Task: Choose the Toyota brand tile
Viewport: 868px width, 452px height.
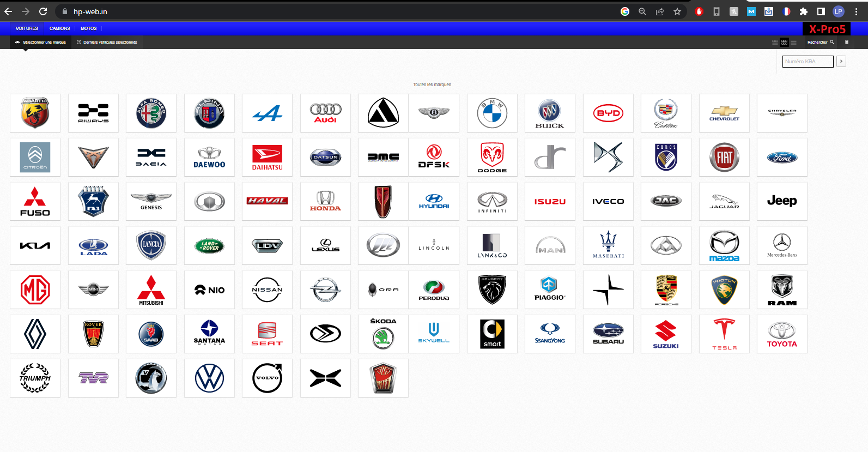Action: click(782, 334)
